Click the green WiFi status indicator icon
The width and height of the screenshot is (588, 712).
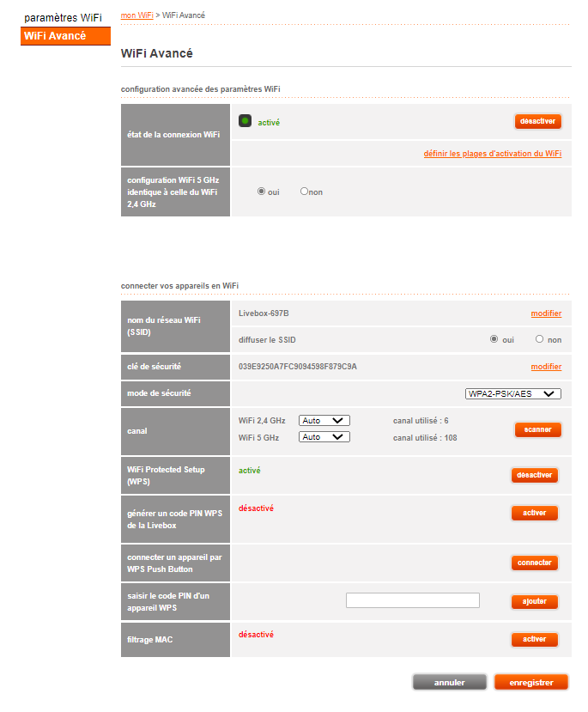tap(245, 121)
